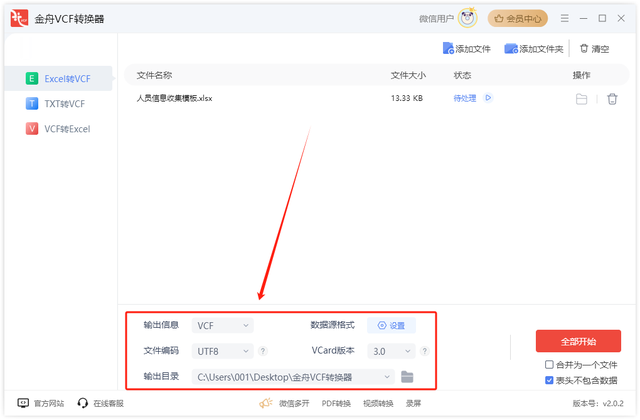The image size is (640, 420).
Task: Show help for 文件编码
Action: click(x=263, y=351)
